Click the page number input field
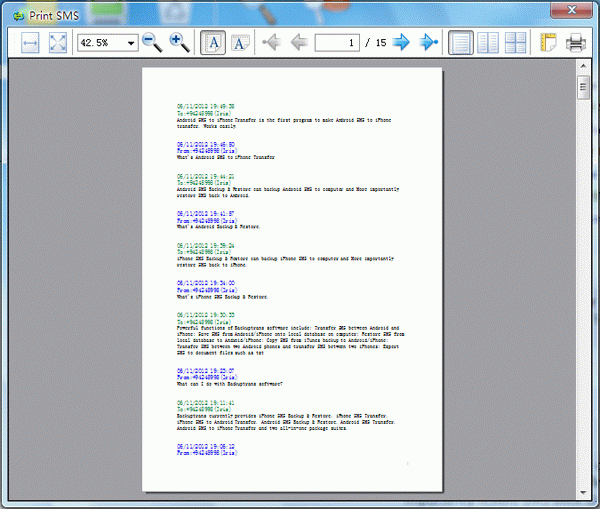The width and height of the screenshot is (600, 509). point(337,42)
